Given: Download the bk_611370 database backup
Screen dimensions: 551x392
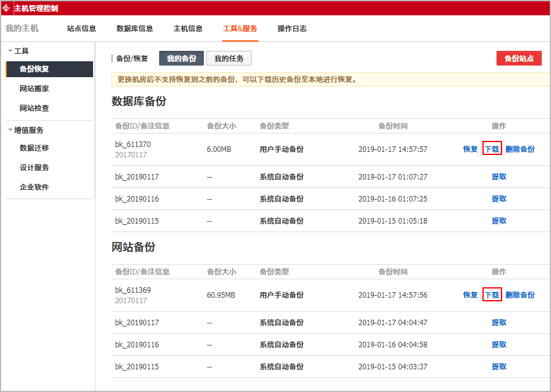Looking at the screenshot, I should click(x=492, y=148).
